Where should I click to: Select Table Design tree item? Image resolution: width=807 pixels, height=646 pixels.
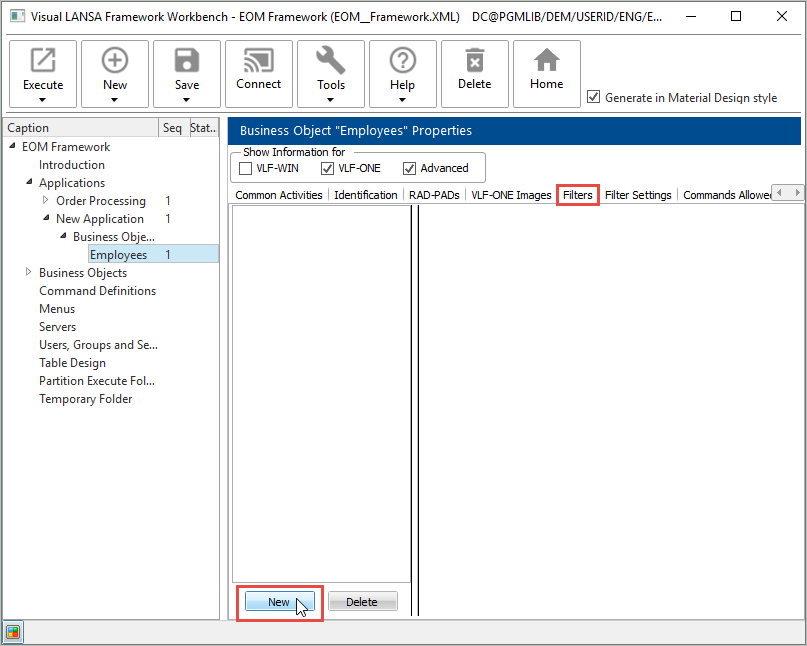pyautogui.click(x=73, y=363)
